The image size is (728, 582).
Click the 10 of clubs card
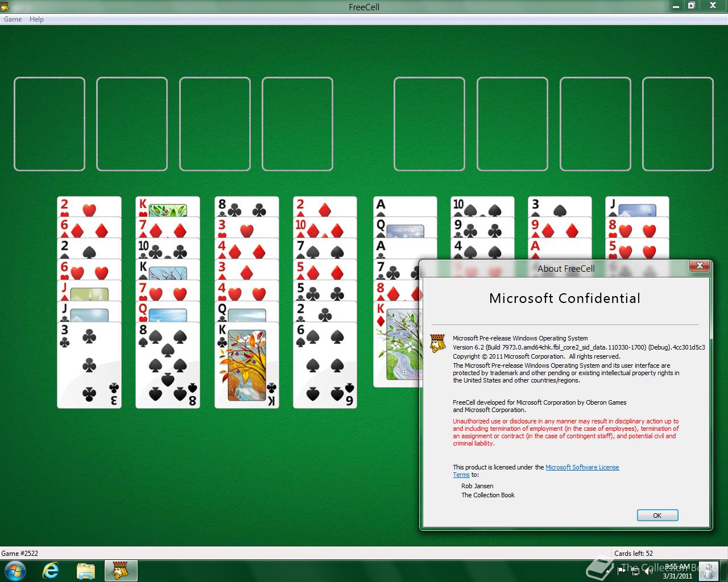168,249
